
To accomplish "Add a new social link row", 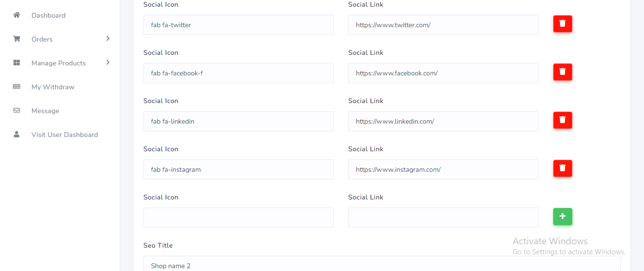I will 562,217.
